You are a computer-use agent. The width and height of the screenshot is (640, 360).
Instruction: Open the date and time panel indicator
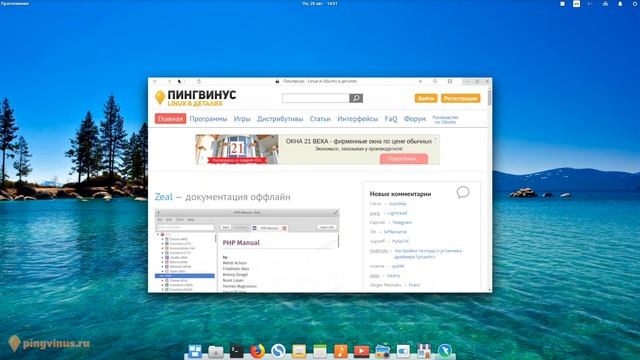(320, 4)
